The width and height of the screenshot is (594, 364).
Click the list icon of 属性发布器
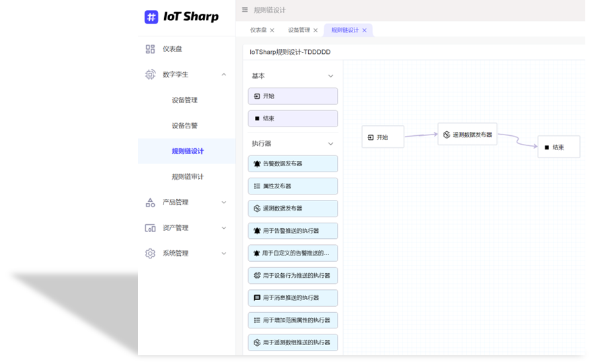(x=257, y=186)
